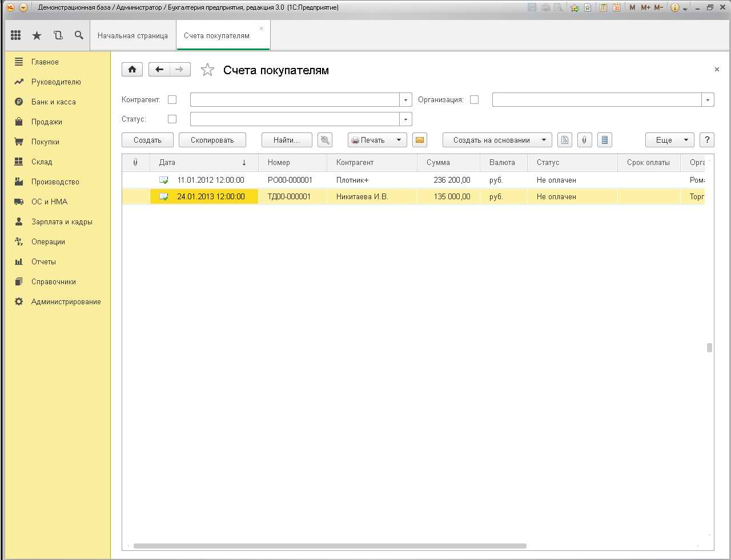
Task: Click the envelope send email icon
Action: tap(420, 140)
